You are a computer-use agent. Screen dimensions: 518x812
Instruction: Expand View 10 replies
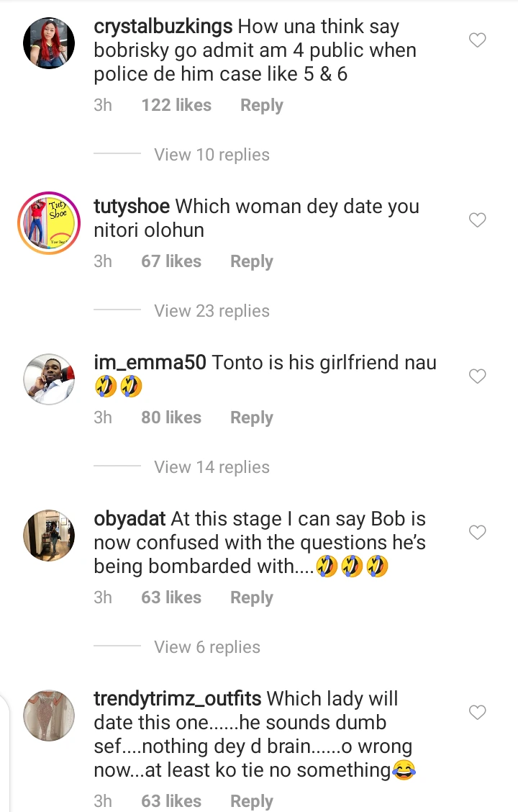[212, 155]
